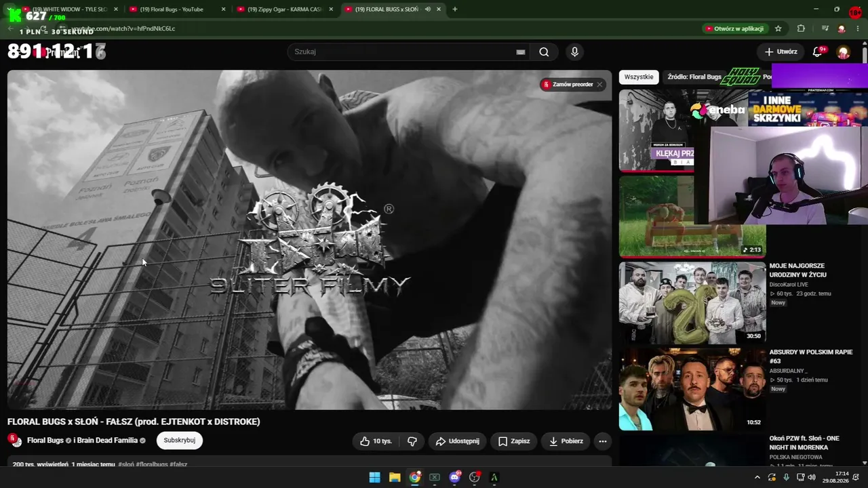The width and height of the screenshot is (868, 488).
Task: Close the Floral Bugs - YouTube tab
Action: point(224,9)
